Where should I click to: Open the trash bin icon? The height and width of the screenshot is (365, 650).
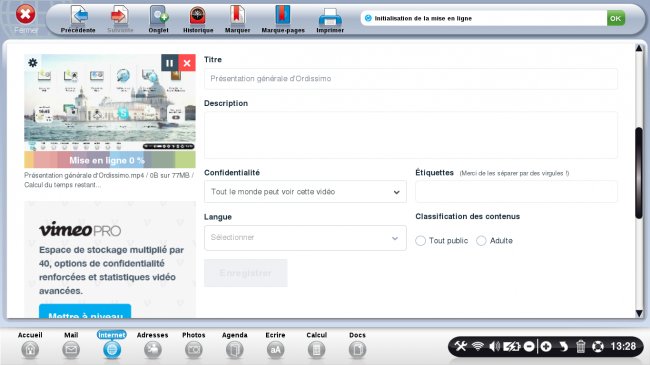(581, 346)
